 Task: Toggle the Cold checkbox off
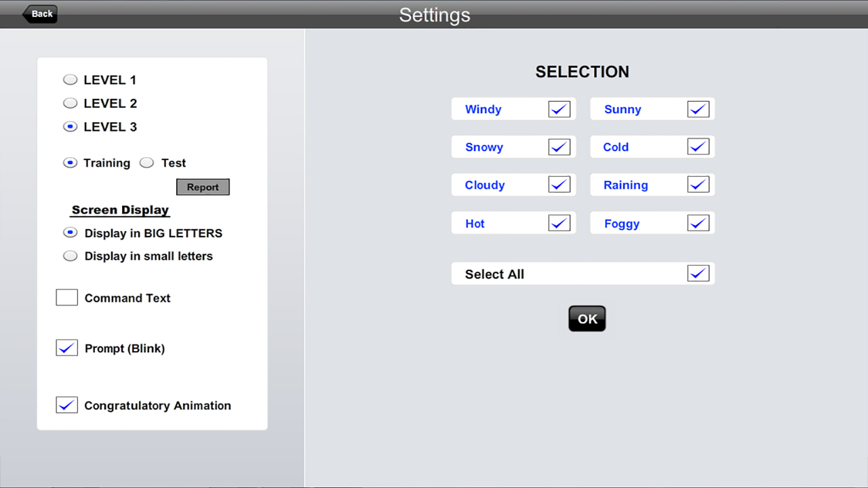698,147
